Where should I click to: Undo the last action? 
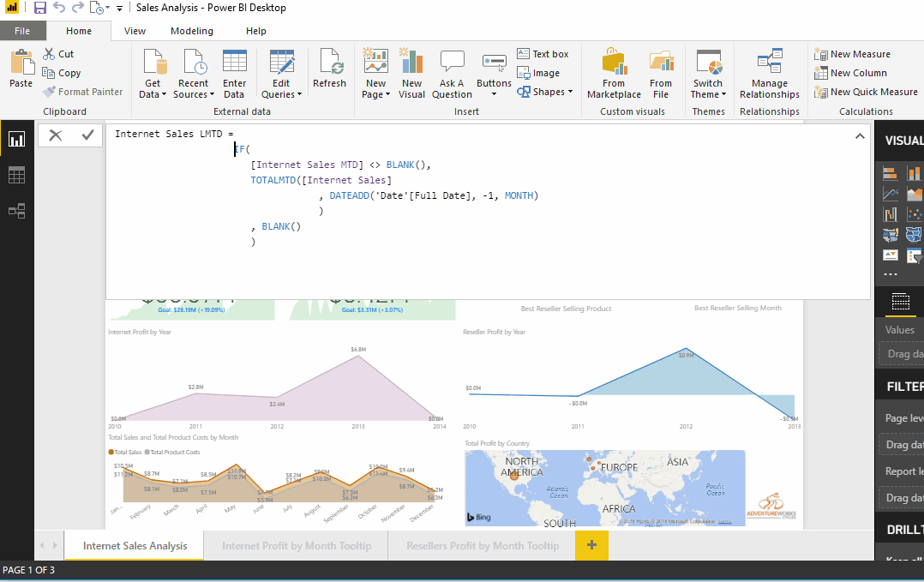click(x=59, y=8)
